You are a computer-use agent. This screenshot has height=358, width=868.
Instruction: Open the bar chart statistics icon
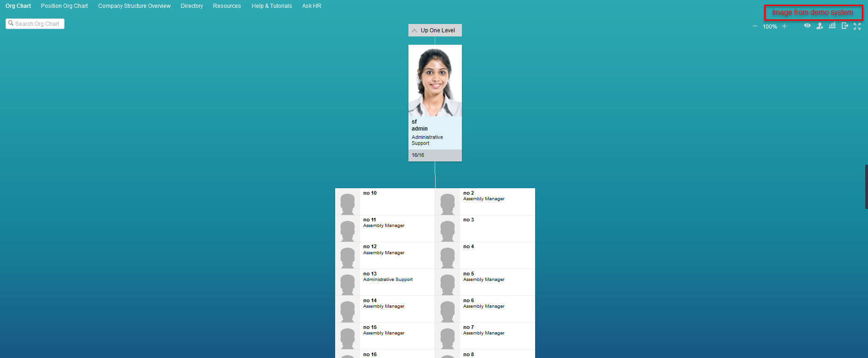point(832,26)
